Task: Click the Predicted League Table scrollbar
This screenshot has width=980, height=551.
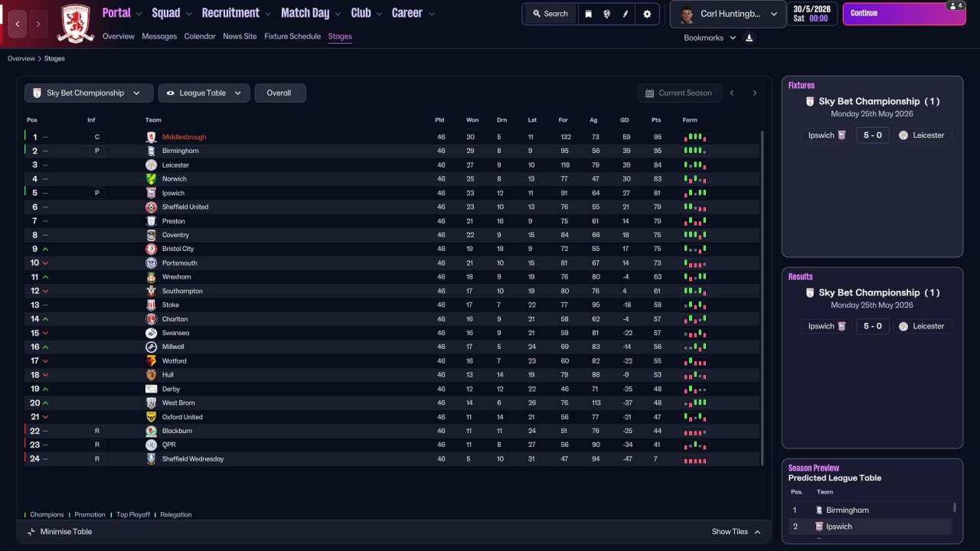Action: coord(955,507)
